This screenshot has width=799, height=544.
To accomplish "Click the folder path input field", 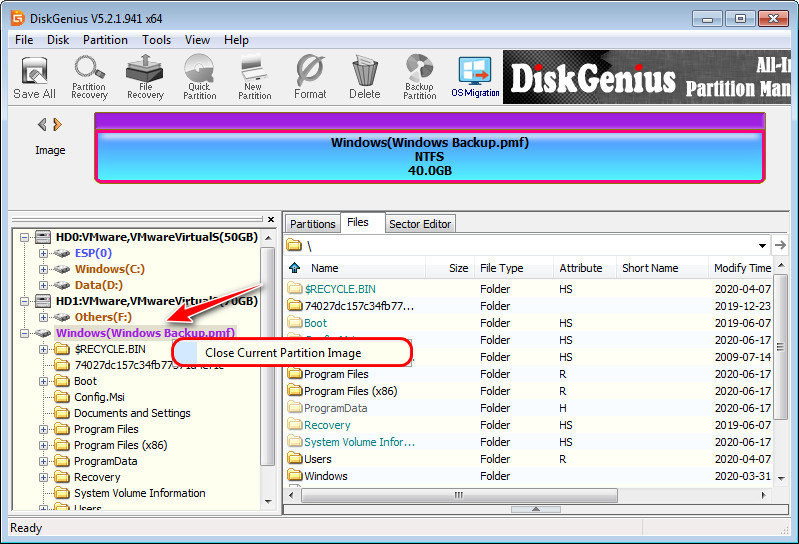I will tap(527, 246).
